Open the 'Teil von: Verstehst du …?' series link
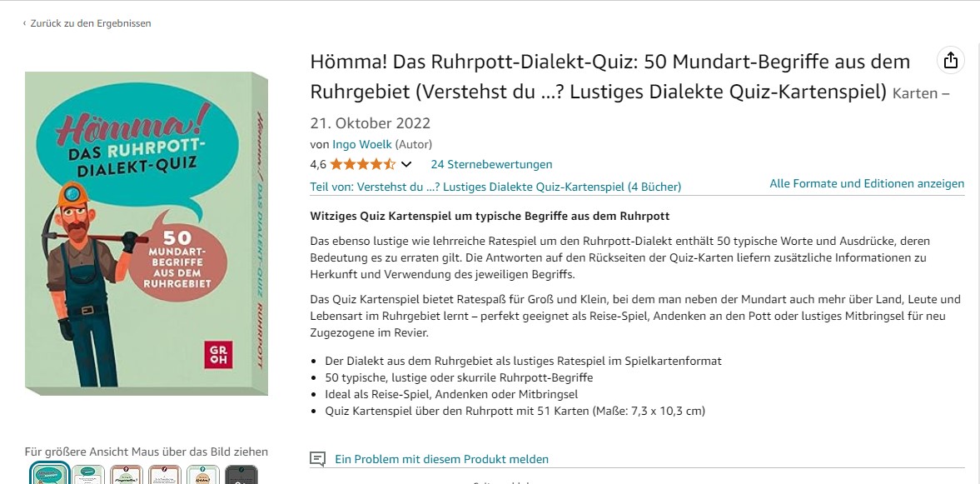The height and width of the screenshot is (484, 980). [x=495, y=187]
